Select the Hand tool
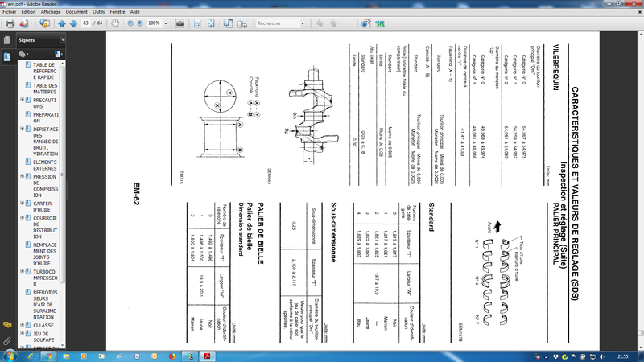Screen dimensions: 644x362 coord(115,23)
